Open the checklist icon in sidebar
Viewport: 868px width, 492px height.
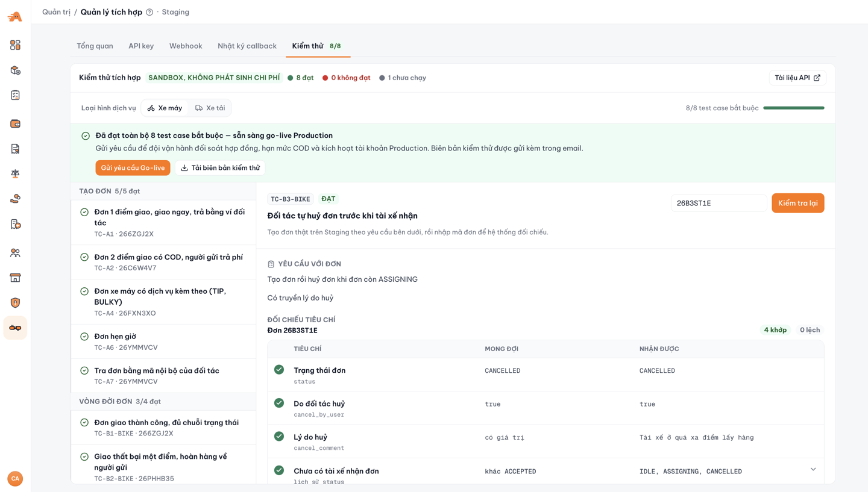[x=15, y=95]
